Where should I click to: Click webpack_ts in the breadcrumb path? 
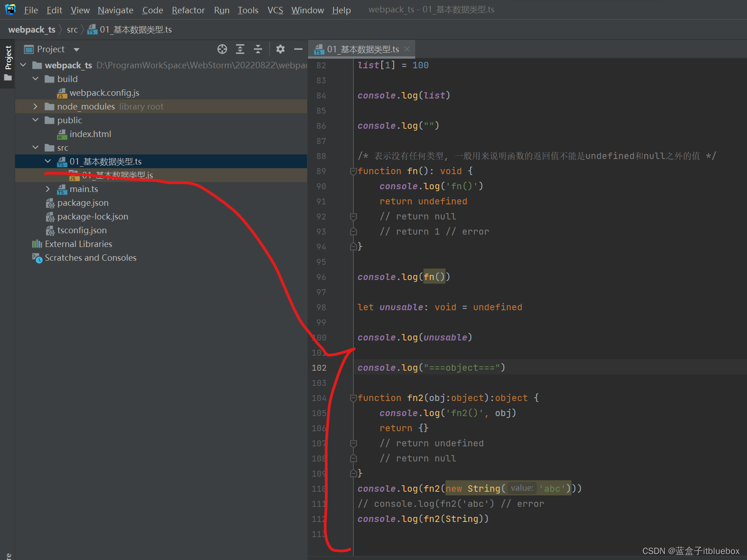click(32, 29)
